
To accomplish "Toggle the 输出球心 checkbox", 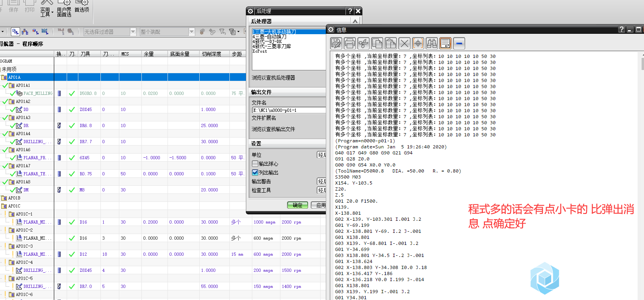I will [255, 164].
